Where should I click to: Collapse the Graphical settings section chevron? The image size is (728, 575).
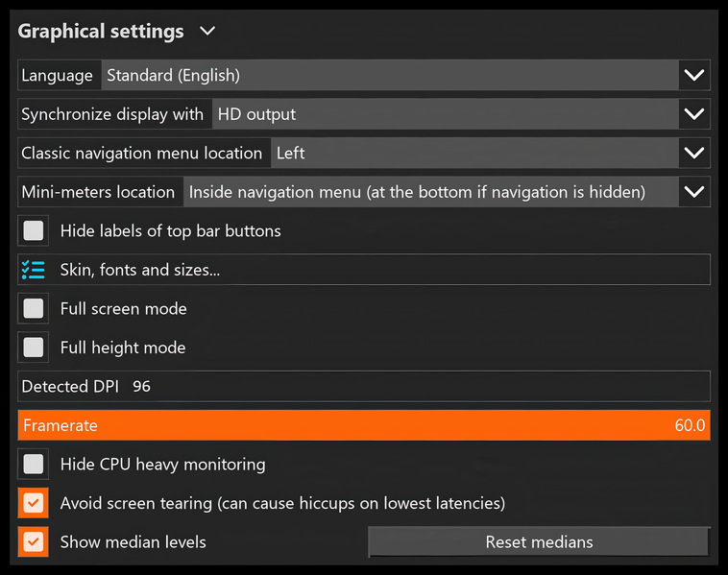(x=207, y=32)
